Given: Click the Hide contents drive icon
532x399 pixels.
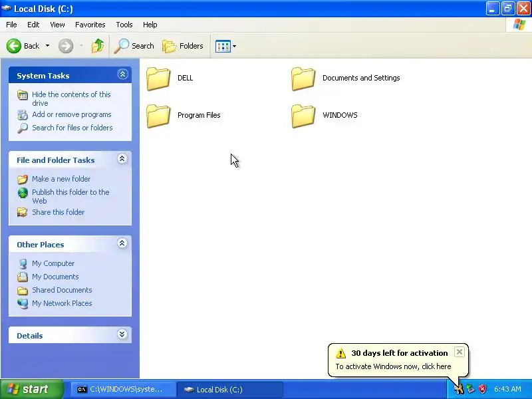Looking at the screenshot, I should [23, 95].
